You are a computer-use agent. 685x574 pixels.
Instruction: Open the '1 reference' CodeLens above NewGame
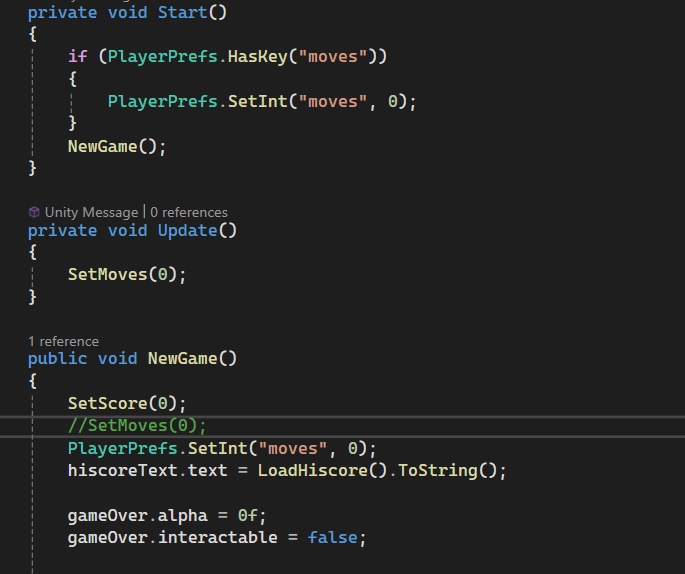tap(63, 341)
